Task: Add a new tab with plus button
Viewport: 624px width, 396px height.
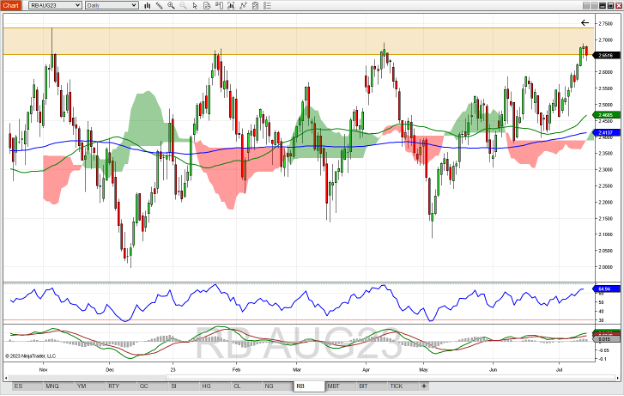Action: [424, 386]
